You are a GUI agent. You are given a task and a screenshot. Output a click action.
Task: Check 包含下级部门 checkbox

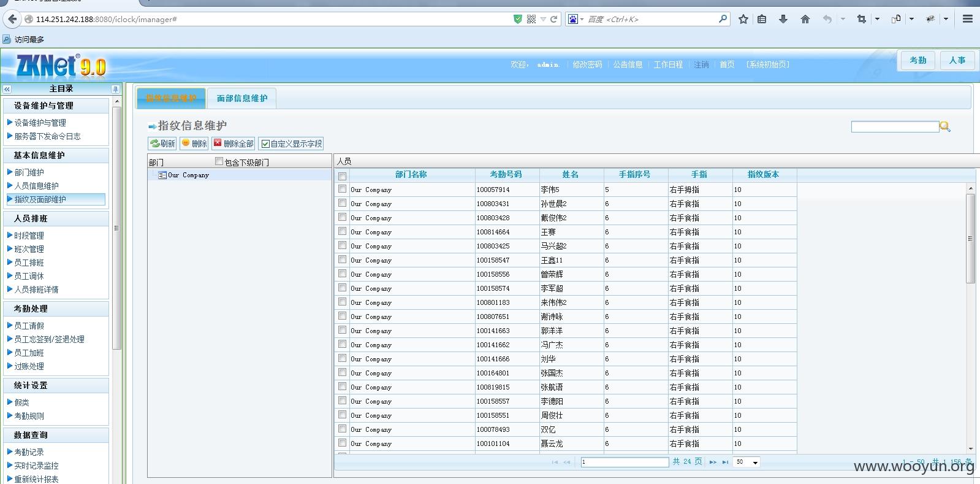pos(219,161)
